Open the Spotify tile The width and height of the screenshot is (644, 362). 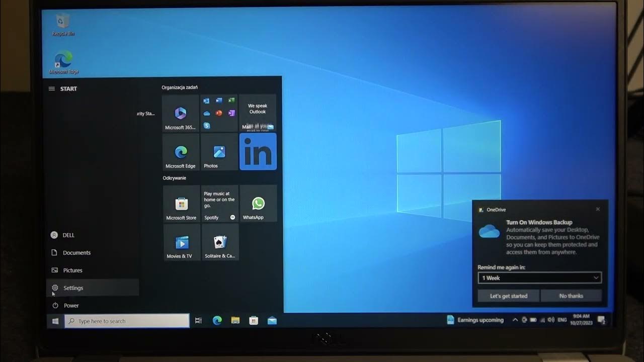click(x=220, y=204)
